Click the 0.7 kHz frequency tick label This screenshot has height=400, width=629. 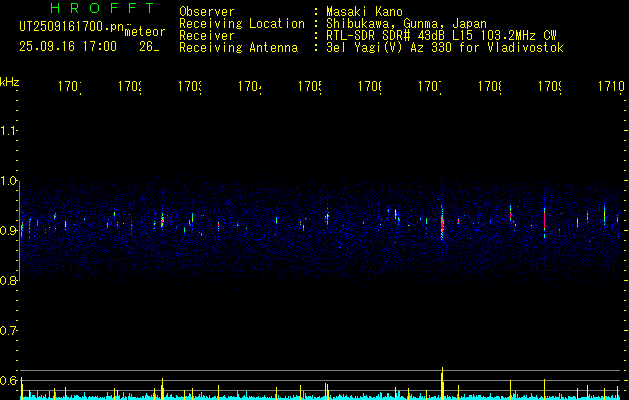[x=9, y=331]
